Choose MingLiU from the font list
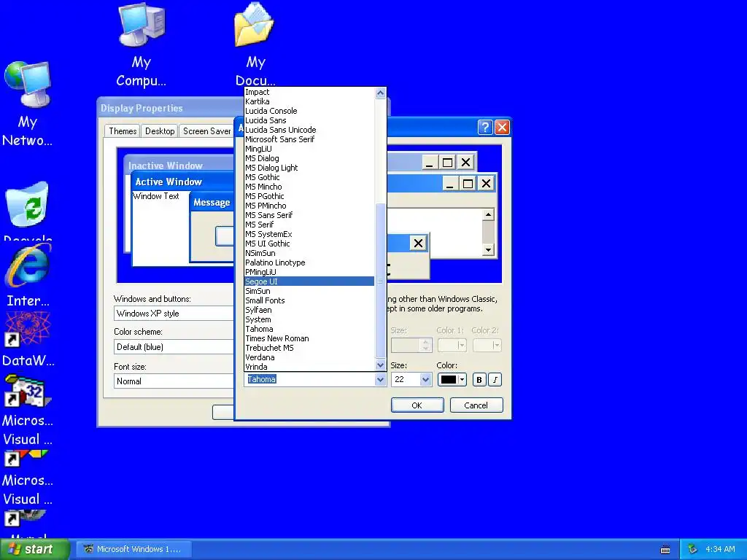This screenshot has width=747, height=560. (309, 149)
